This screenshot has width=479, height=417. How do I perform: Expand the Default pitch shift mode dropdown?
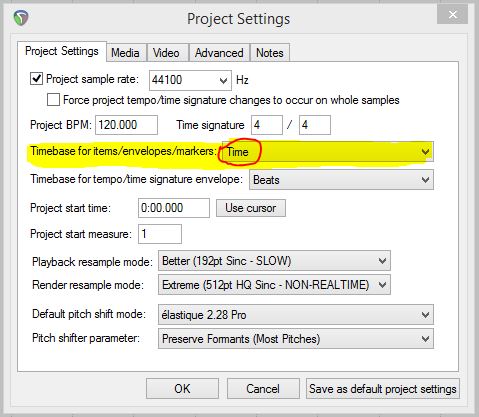tap(296, 315)
